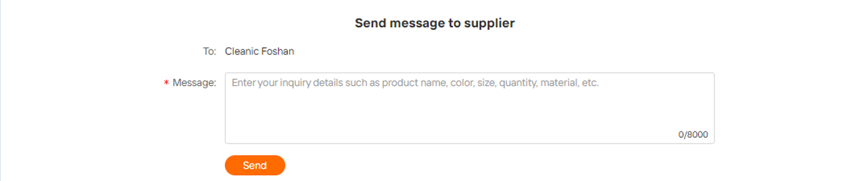
Task: Click the orange Send button
Action: point(255,165)
